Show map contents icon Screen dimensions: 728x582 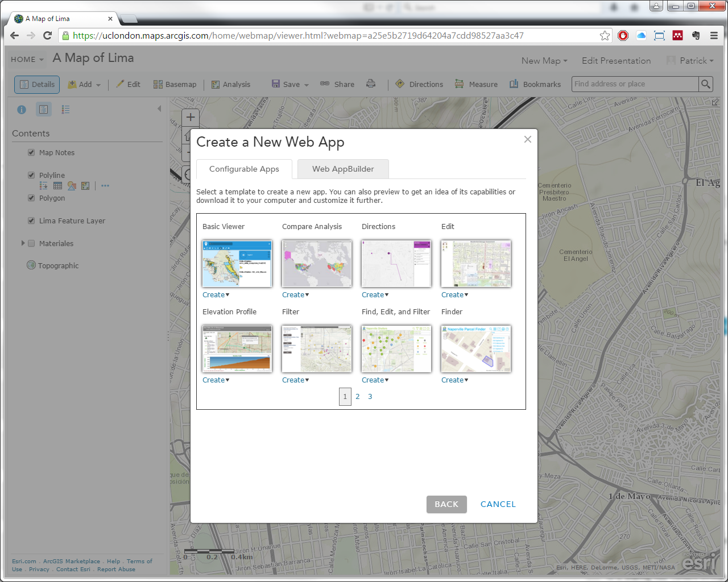pos(43,109)
